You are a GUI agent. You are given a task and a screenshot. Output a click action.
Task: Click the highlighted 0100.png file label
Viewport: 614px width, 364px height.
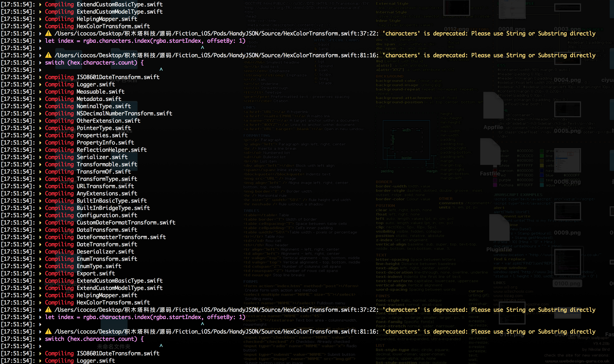(x=567, y=284)
